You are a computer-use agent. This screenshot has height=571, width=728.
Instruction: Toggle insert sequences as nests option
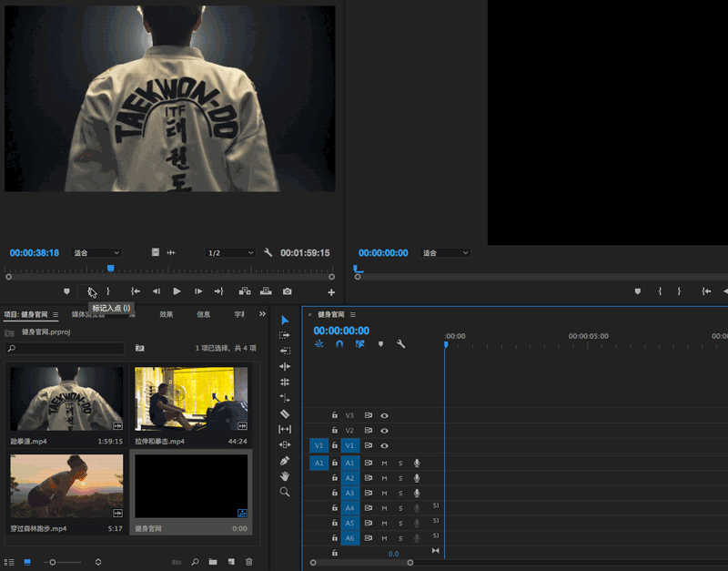tap(319, 344)
